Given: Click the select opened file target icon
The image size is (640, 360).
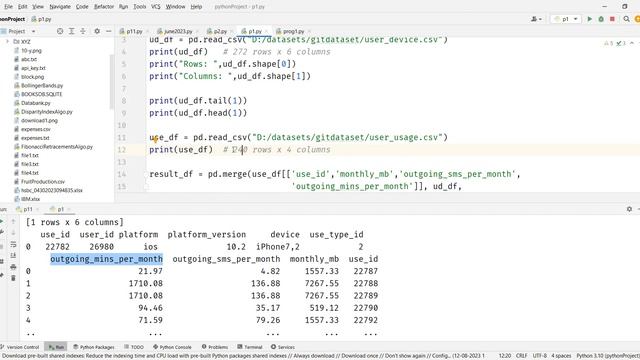Looking at the screenshot, I should point(60,31).
